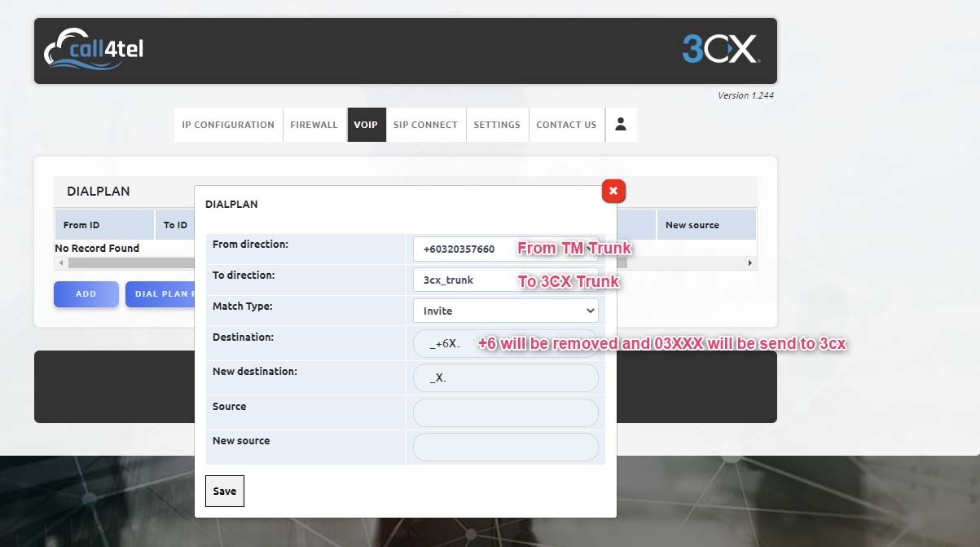Select the empty Source input field
980x547 pixels.
(x=505, y=412)
